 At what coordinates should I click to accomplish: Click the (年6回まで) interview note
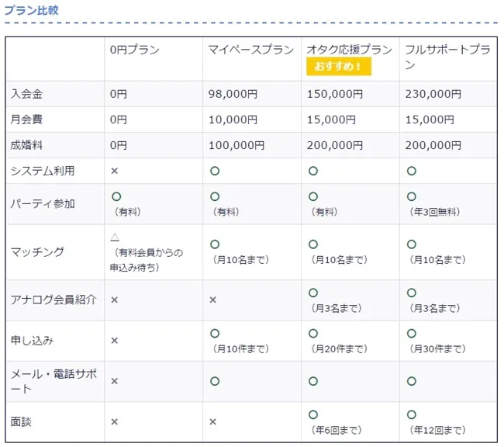pos(337,430)
